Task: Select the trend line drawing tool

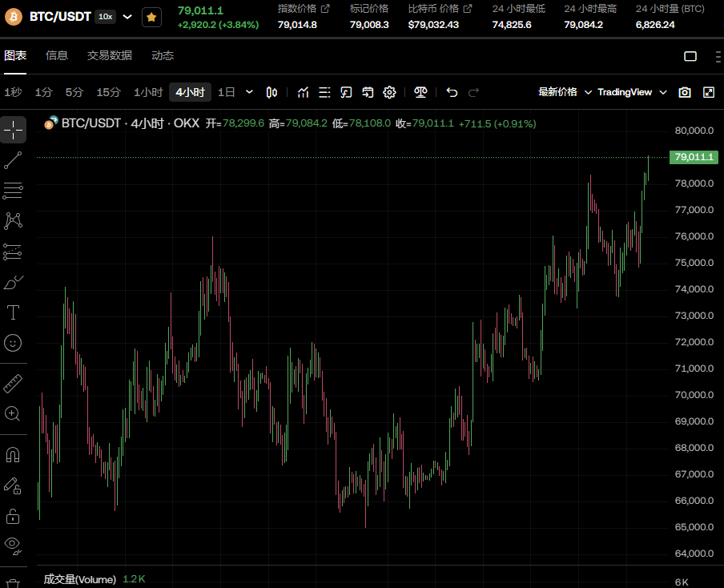Action: [x=13, y=160]
